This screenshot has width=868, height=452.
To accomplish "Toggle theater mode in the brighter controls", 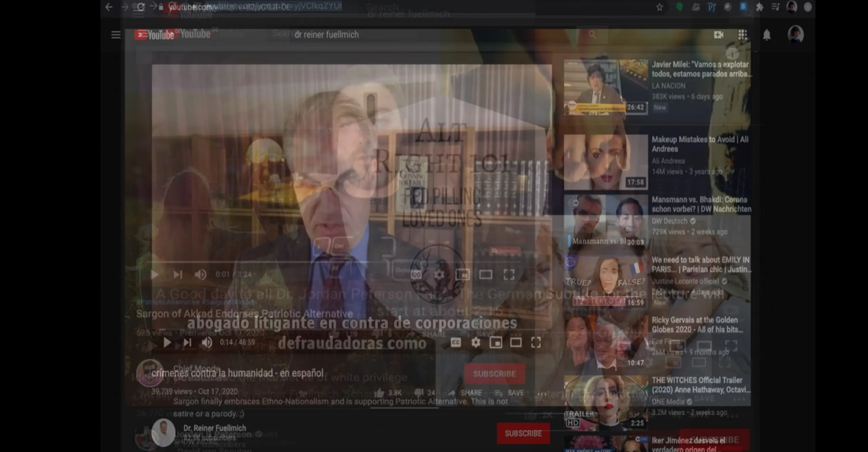I will pyautogui.click(x=516, y=342).
